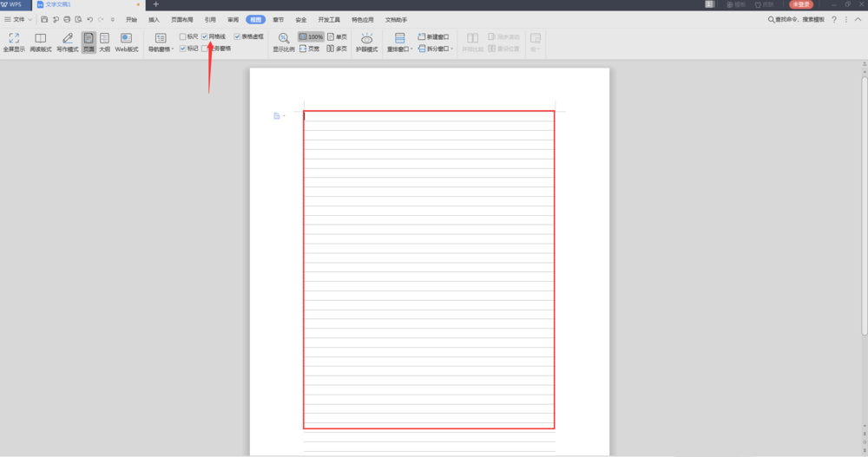Image resolution: width=868 pixels, height=457 pixels.
Task: Click the save icon in quick toolbar
Action: (x=44, y=19)
